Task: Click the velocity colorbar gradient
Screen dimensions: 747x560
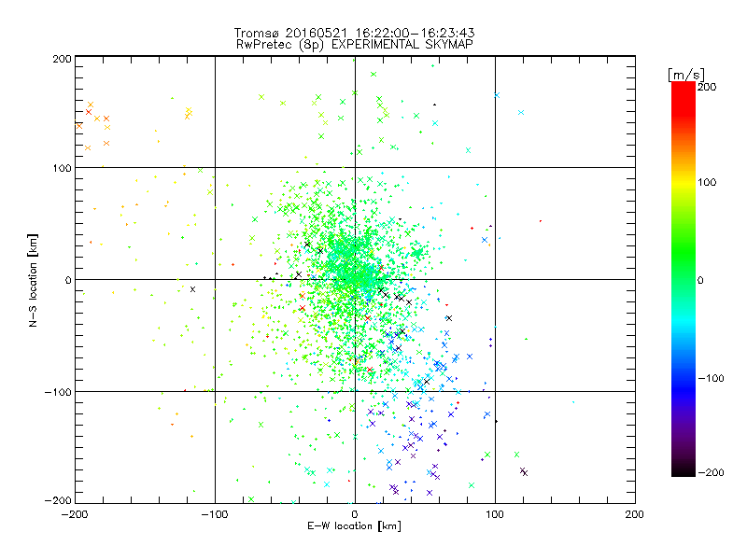Action: click(684, 279)
